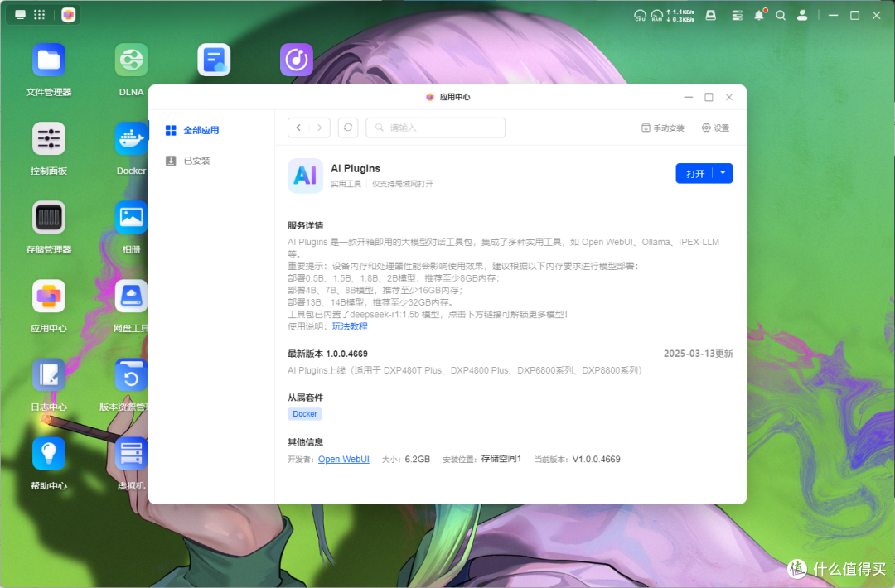Open 存储管理器 desktop icon
Image resolution: width=895 pixels, height=588 pixels.
[49, 217]
